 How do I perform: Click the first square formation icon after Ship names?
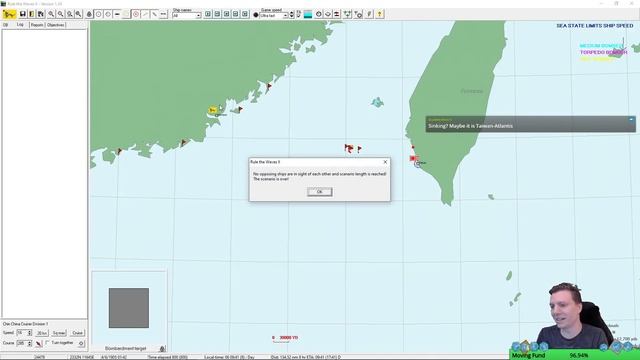(208, 14)
